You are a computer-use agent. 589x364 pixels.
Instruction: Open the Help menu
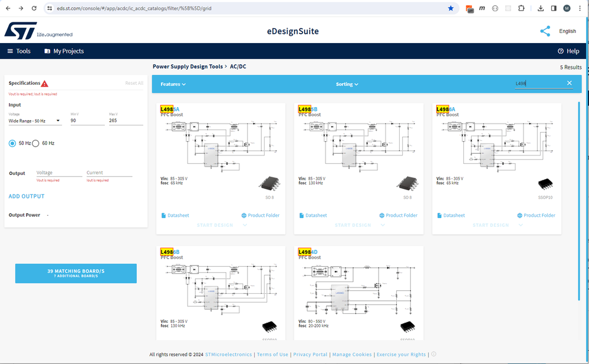coord(568,51)
